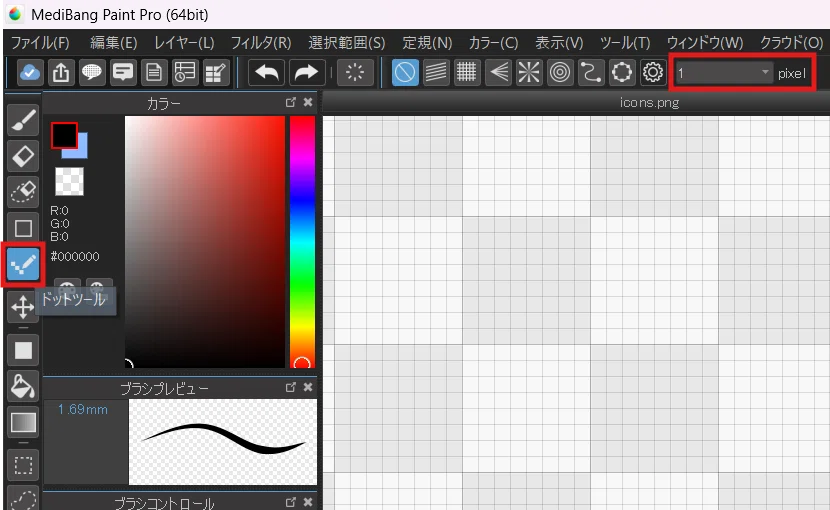Open the レイヤー(L) menu

pos(184,42)
